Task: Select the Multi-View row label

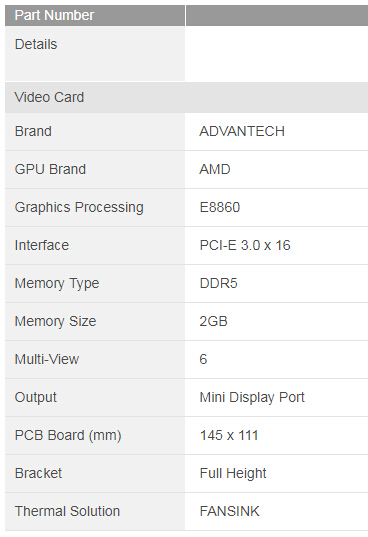Action: [47, 360]
